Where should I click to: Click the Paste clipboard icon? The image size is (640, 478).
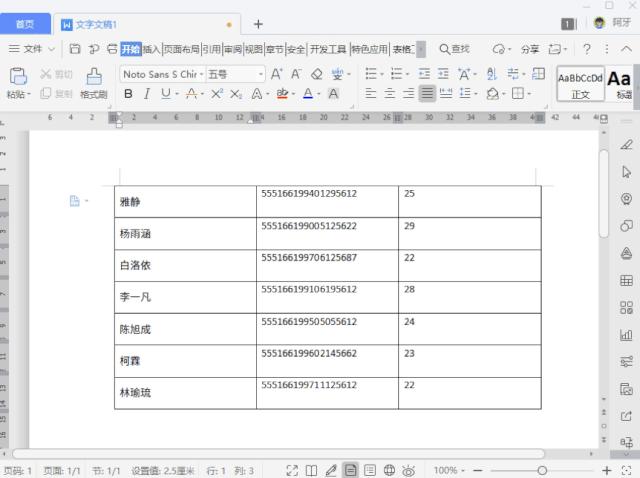(18, 76)
